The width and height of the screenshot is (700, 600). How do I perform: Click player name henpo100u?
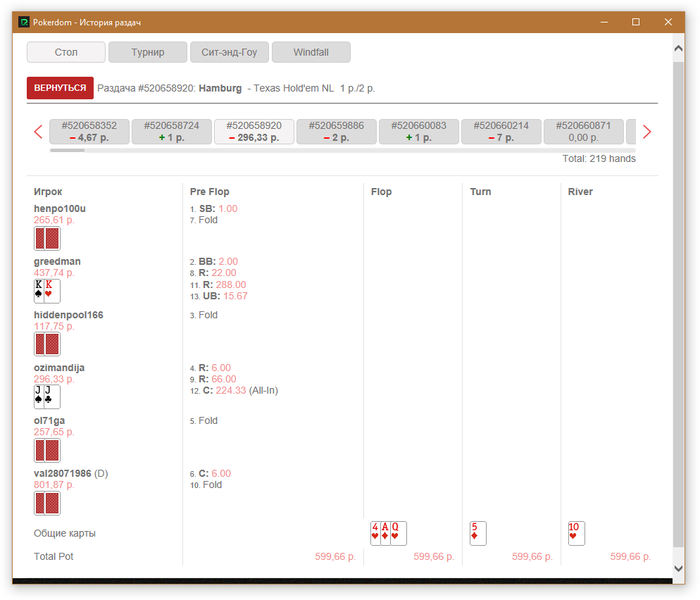click(x=60, y=208)
